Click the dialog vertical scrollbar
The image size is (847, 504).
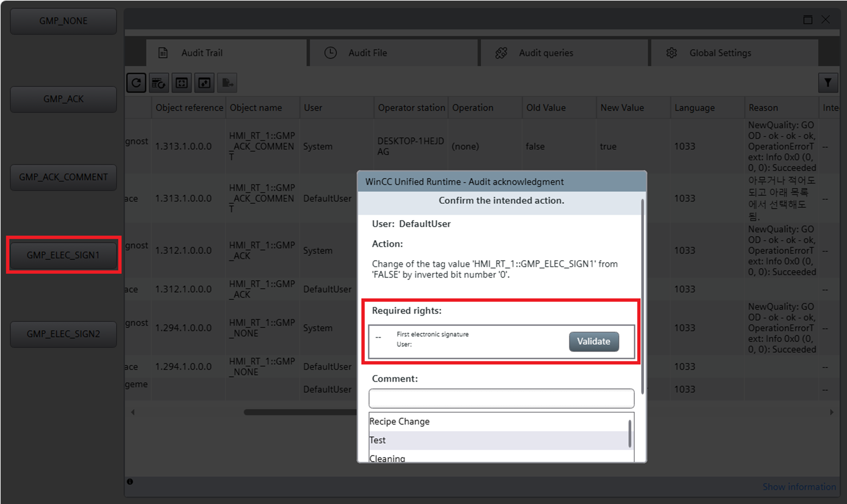pyautogui.click(x=642, y=296)
